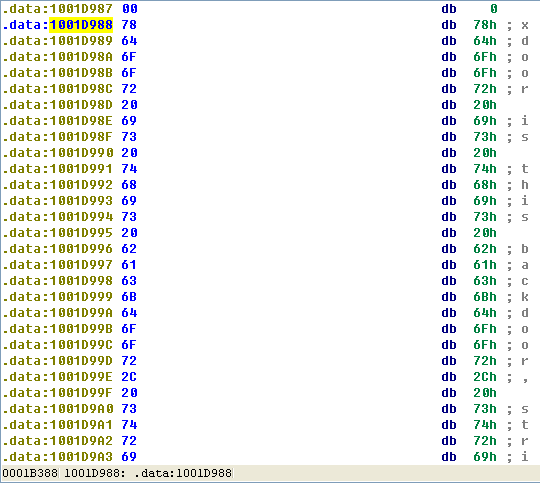Select address .data:1001D990
The height and width of the screenshot is (483, 540).
(x=58, y=153)
